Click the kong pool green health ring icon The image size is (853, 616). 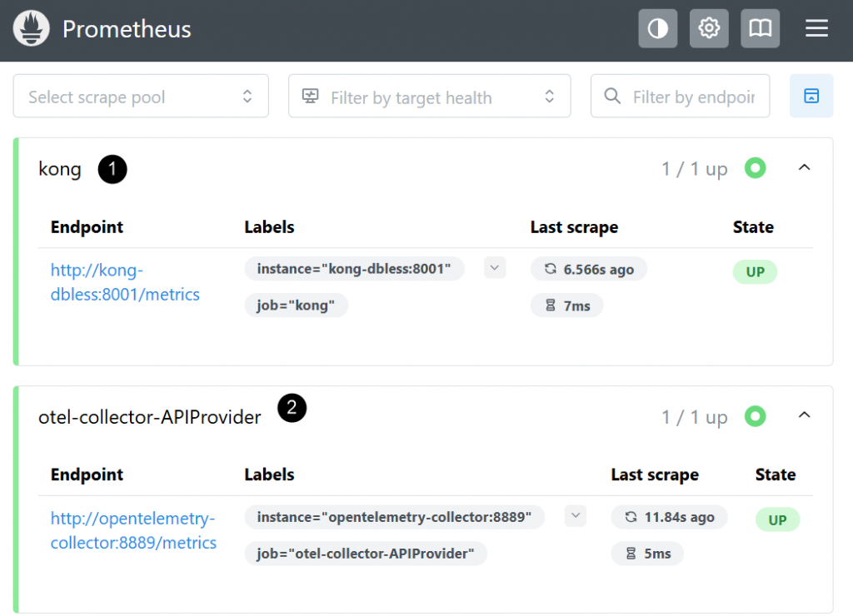point(756,168)
